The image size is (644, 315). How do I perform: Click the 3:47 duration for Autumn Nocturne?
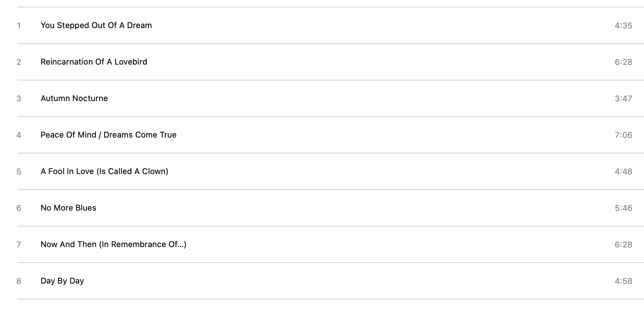click(x=623, y=99)
